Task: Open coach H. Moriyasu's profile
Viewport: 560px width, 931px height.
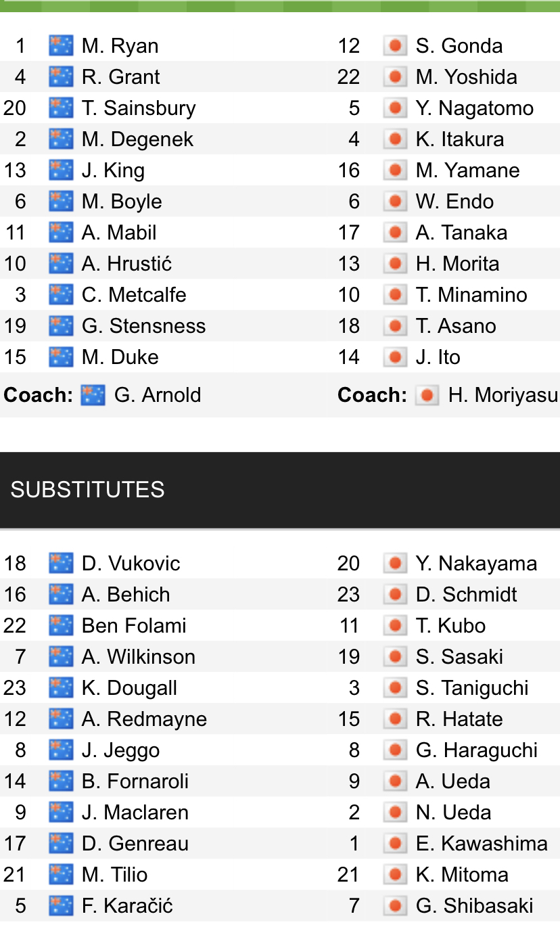Action: tap(503, 395)
